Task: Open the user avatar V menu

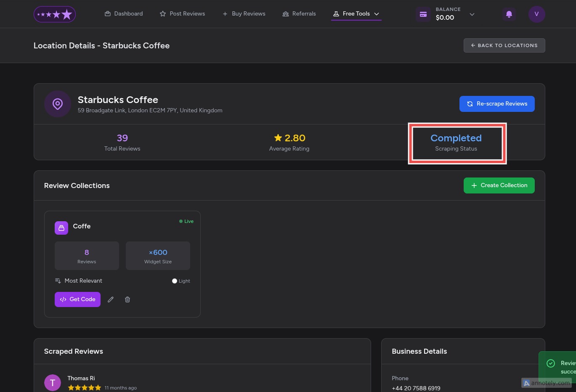Action: [x=536, y=14]
